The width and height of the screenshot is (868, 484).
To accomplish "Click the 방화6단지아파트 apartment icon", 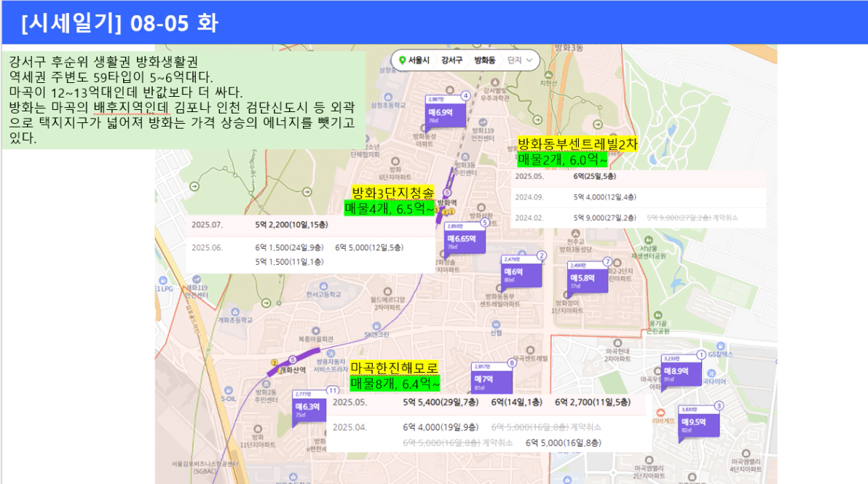I will (395, 162).
